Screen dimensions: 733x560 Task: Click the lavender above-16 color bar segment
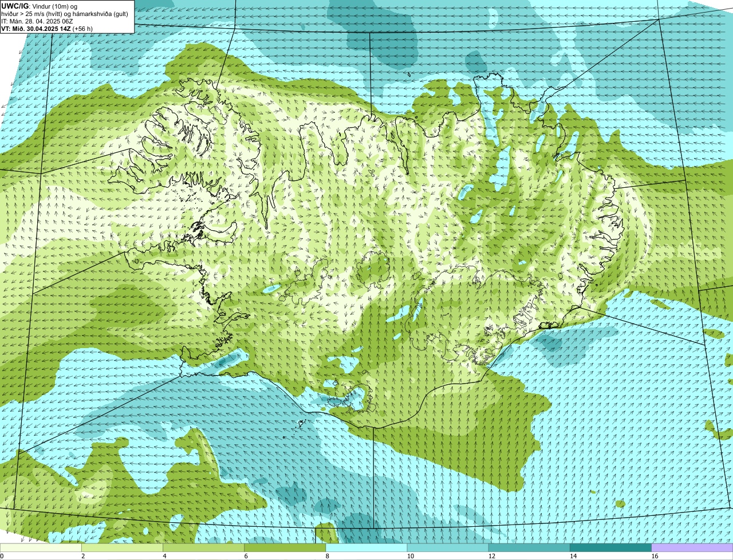click(x=692, y=547)
